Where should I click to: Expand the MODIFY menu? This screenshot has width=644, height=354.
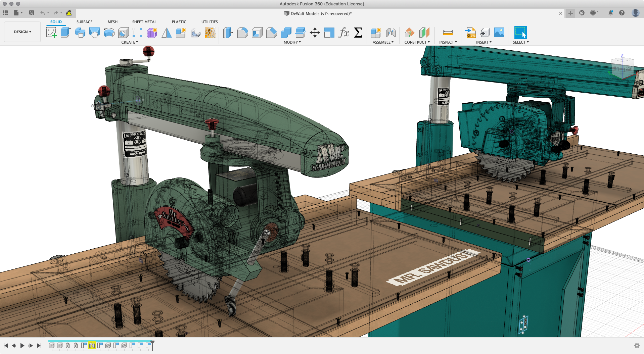click(x=292, y=42)
